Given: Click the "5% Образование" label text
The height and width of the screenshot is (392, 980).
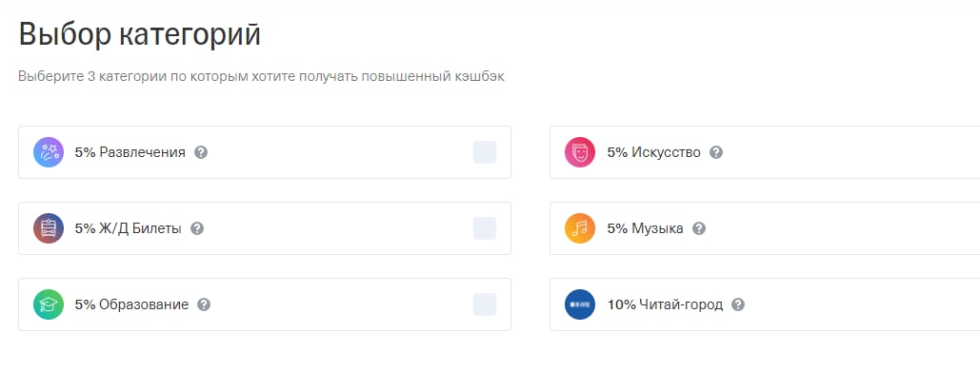Looking at the screenshot, I should click(x=131, y=304).
